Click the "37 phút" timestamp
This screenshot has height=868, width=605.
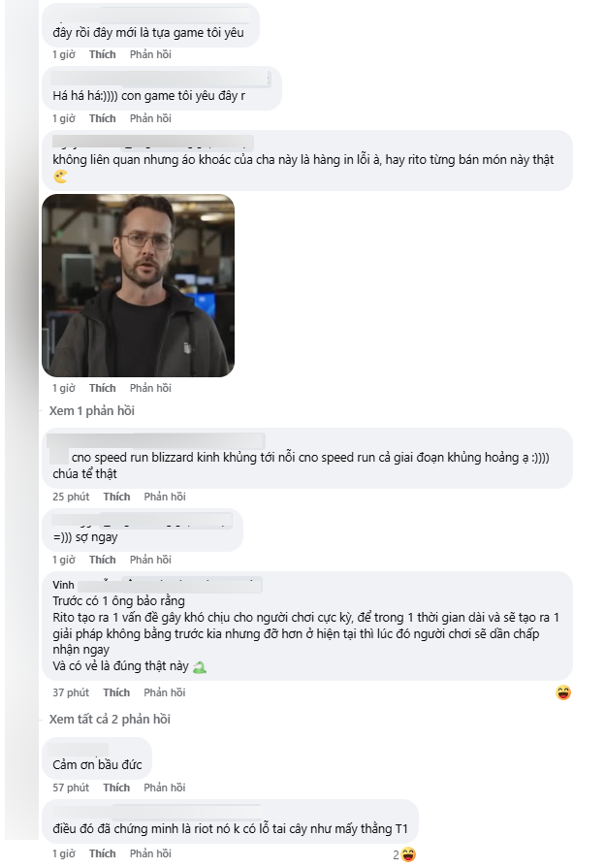[x=71, y=692]
